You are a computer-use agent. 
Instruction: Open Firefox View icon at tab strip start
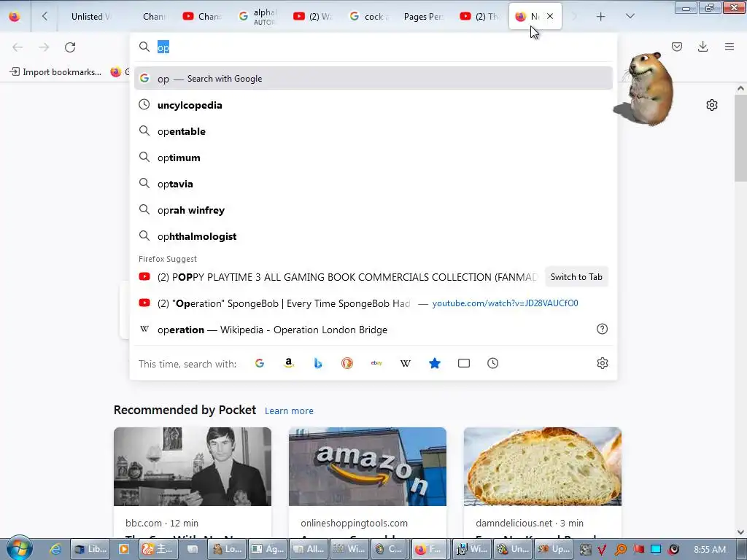[x=15, y=17]
